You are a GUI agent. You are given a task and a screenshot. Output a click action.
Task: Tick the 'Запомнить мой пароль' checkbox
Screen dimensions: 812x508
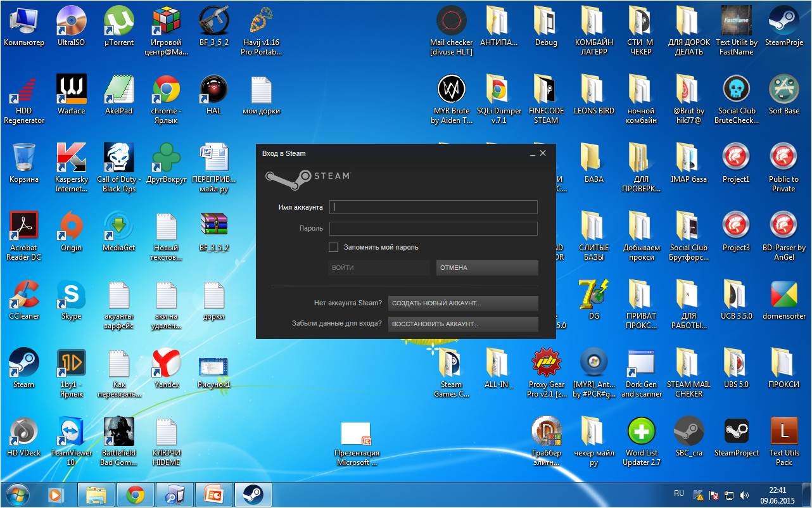(334, 247)
